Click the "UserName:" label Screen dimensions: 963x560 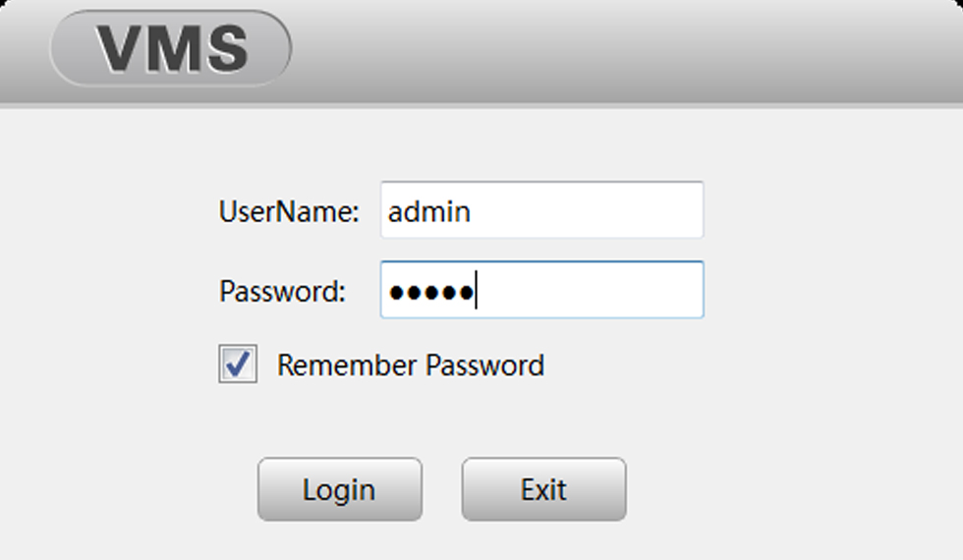click(289, 211)
